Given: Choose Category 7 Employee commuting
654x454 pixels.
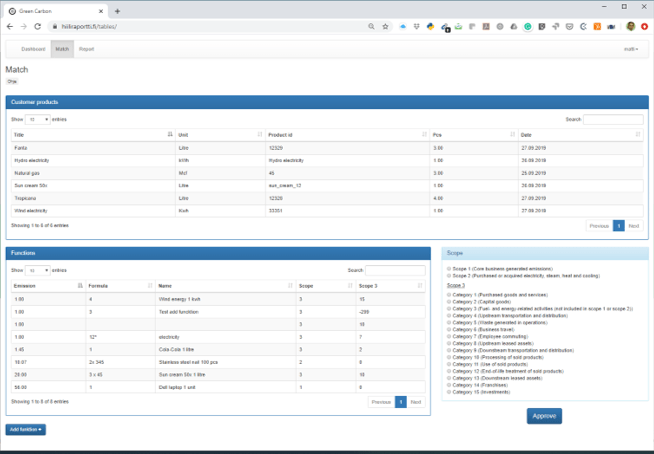Looking at the screenshot, I should (449, 336).
